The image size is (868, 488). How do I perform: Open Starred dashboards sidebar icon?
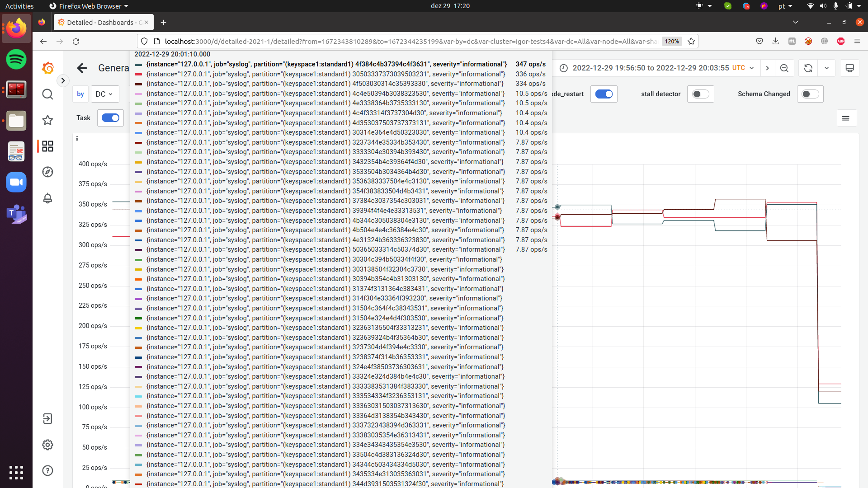coord(47,120)
